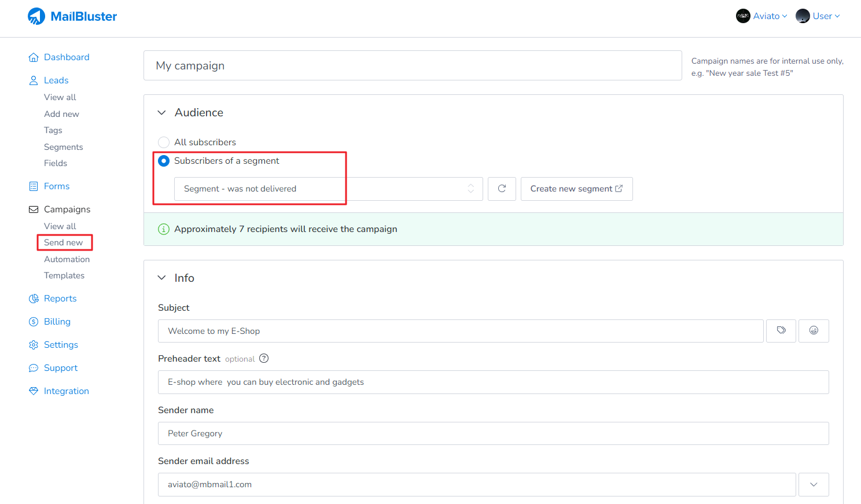Click the Preheader text help icon
This screenshot has height=504, width=861.
click(x=264, y=358)
